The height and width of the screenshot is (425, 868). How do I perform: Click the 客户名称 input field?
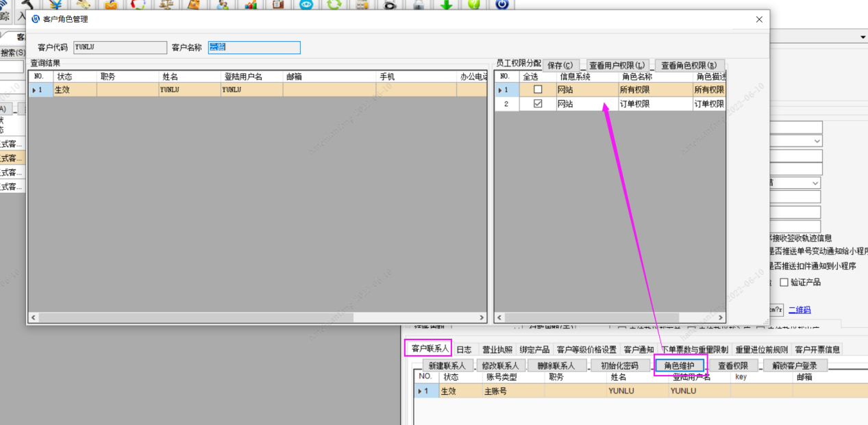[x=254, y=47]
